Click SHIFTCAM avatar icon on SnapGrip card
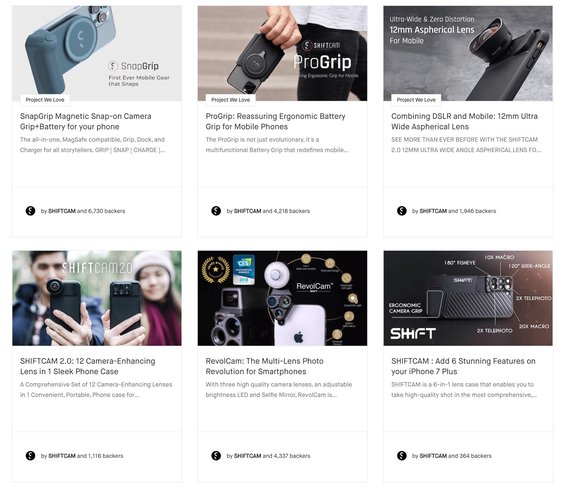The image size is (563, 491). tap(31, 211)
